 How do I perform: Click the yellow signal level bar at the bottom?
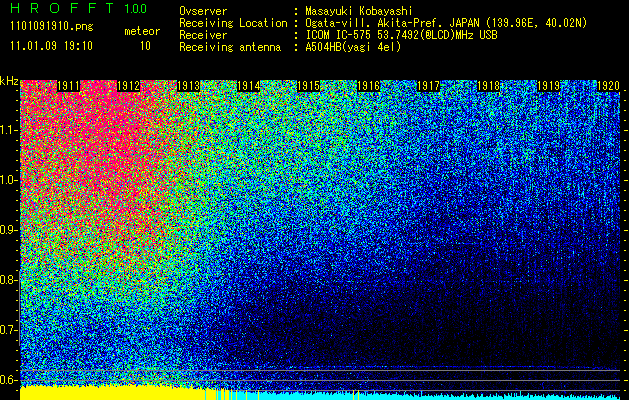click(112, 394)
